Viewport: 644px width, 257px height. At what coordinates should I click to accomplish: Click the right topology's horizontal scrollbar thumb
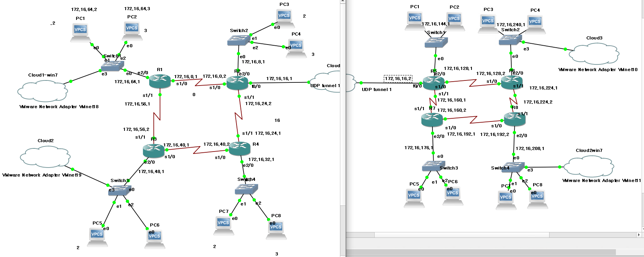tap(462, 235)
